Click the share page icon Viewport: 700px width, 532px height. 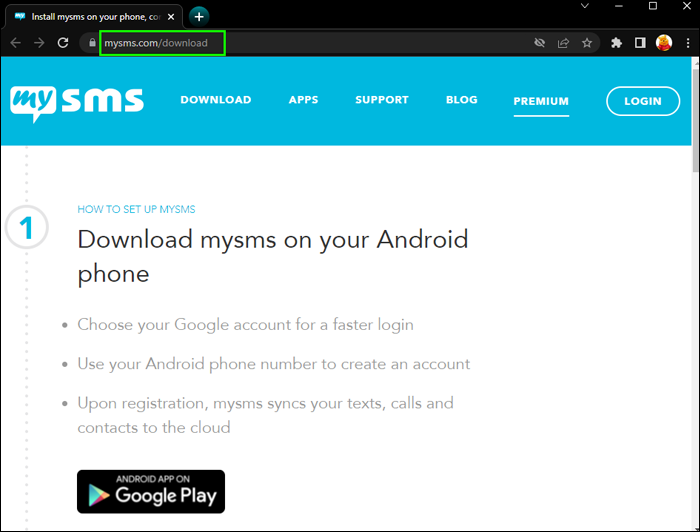[563, 43]
